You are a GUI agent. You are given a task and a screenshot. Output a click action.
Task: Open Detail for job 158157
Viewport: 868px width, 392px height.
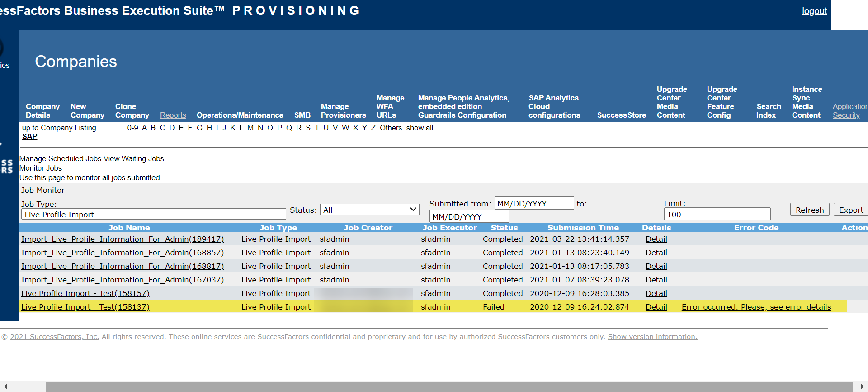(x=656, y=293)
